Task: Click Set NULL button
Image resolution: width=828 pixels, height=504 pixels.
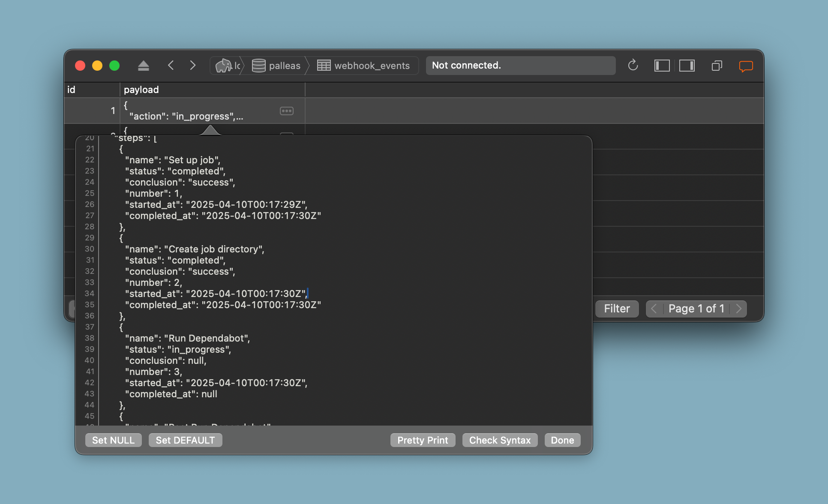Action: 114,440
